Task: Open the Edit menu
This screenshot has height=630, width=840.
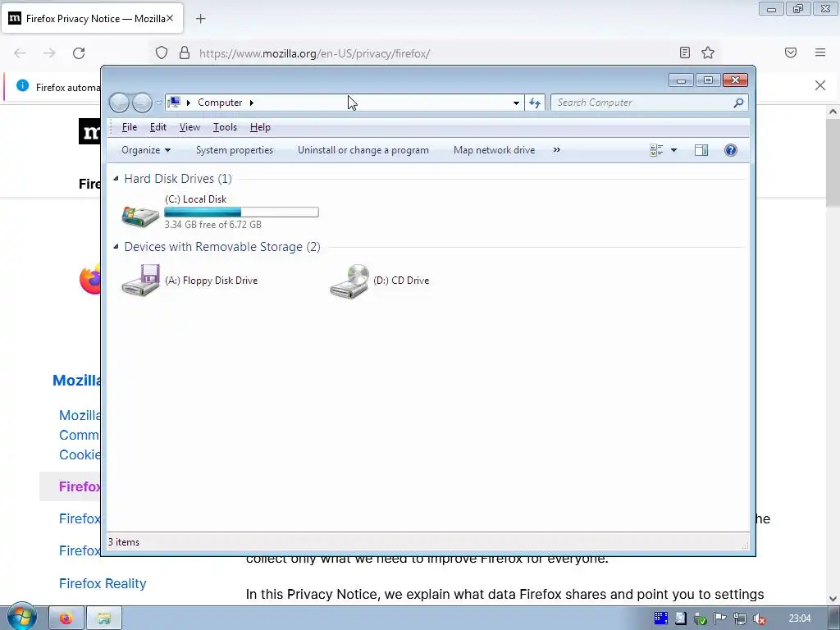Action: (x=158, y=127)
